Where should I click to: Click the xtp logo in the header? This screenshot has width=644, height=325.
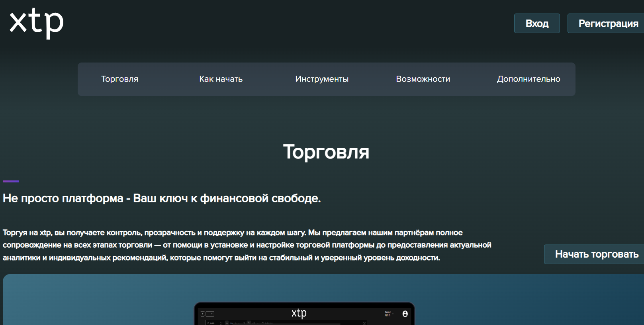coord(36,23)
